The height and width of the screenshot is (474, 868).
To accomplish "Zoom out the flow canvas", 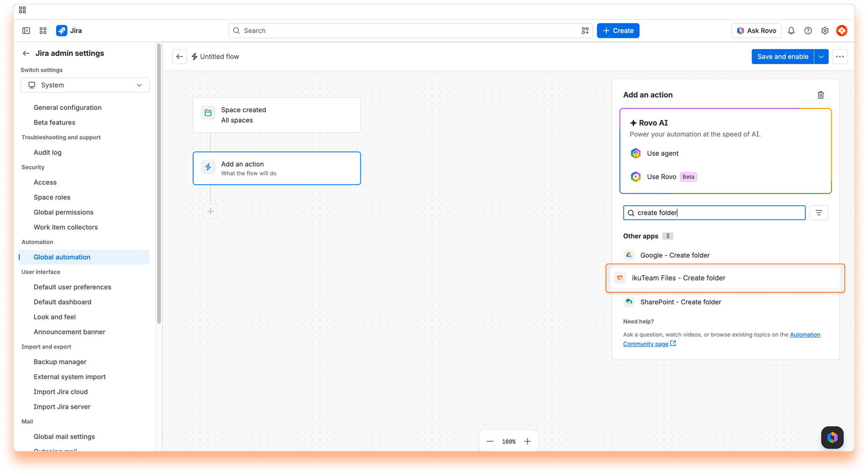I will tap(490, 441).
